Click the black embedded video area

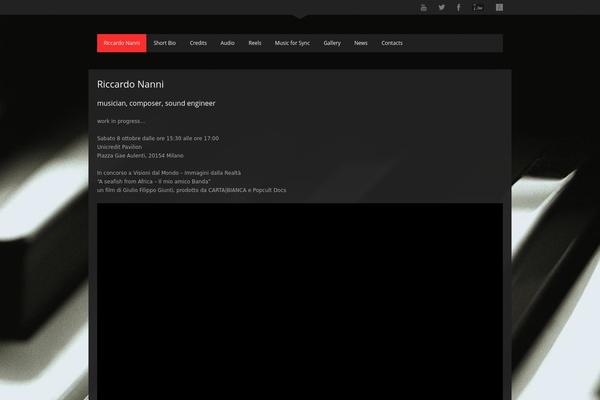coord(300,302)
